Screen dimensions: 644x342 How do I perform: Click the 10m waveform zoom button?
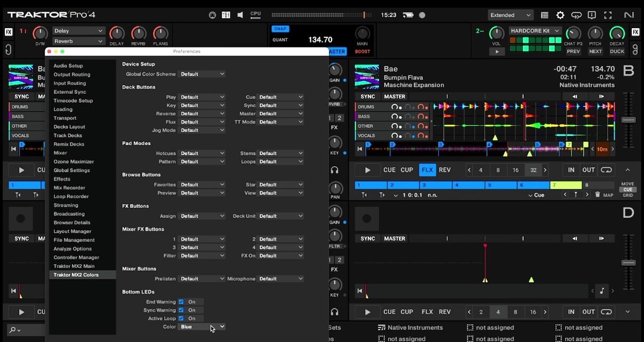(x=602, y=149)
